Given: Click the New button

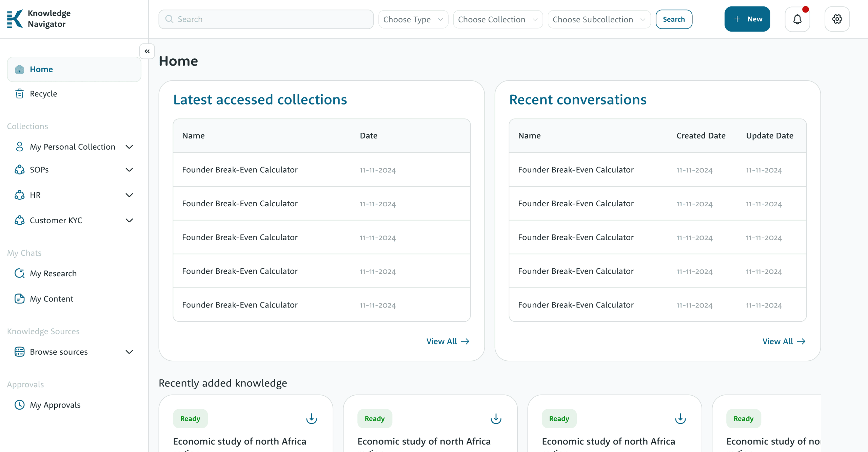Looking at the screenshot, I should (x=747, y=19).
